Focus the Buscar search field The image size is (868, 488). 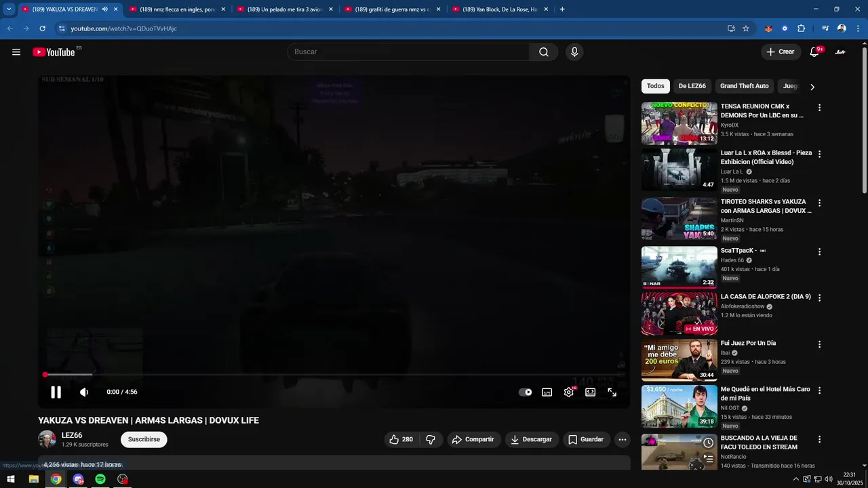[x=408, y=52]
